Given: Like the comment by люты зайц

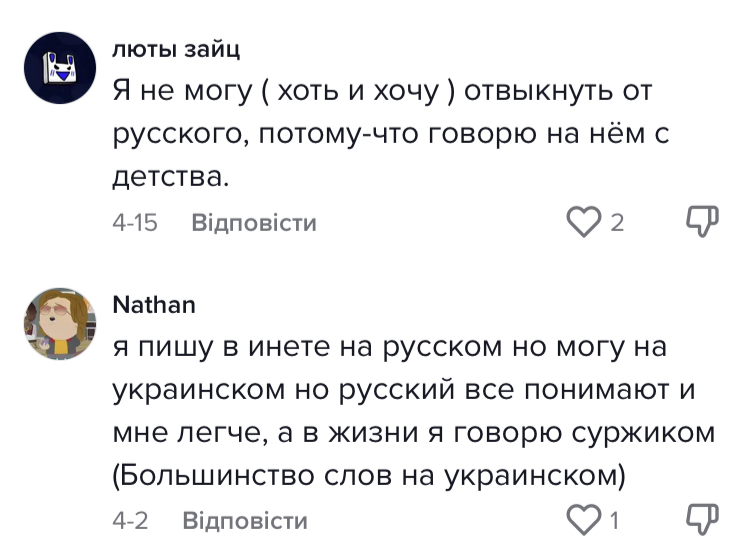Looking at the screenshot, I should [584, 222].
